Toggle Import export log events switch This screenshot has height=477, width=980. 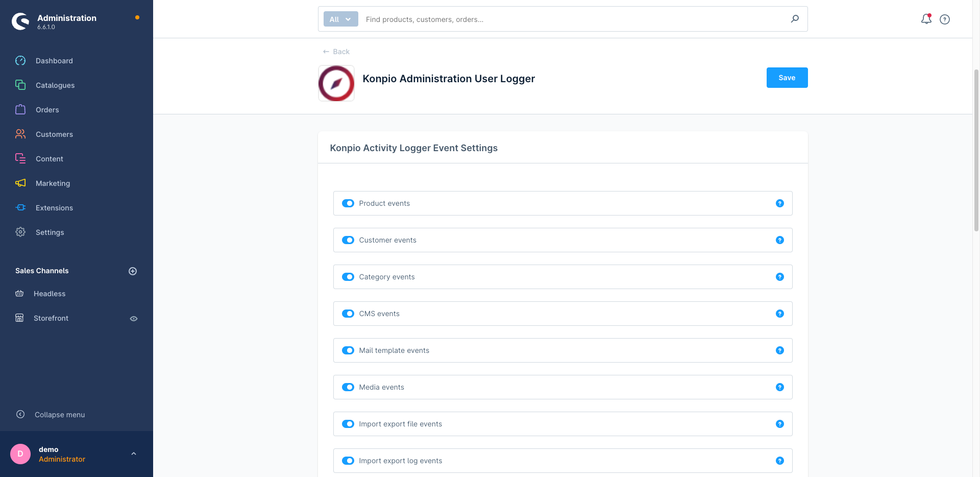(348, 461)
